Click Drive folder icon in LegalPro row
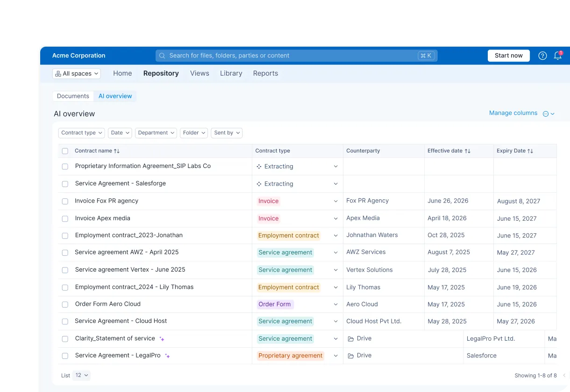Viewport: 570px width, 392px height. click(x=351, y=356)
